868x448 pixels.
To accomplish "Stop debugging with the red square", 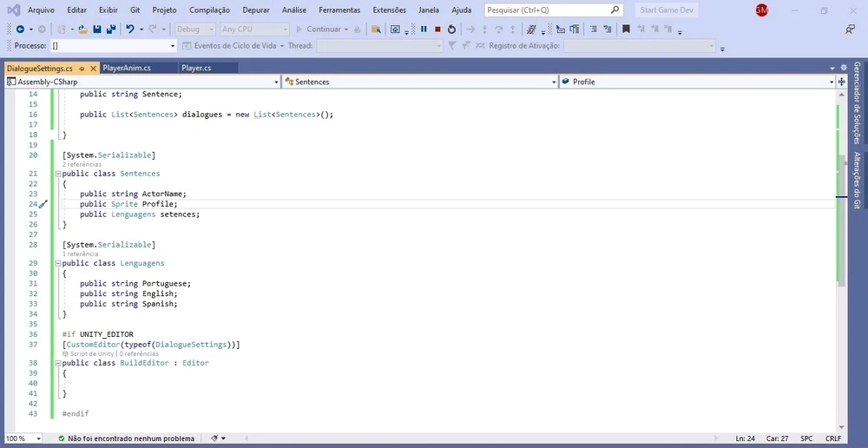I will click(437, 29).
